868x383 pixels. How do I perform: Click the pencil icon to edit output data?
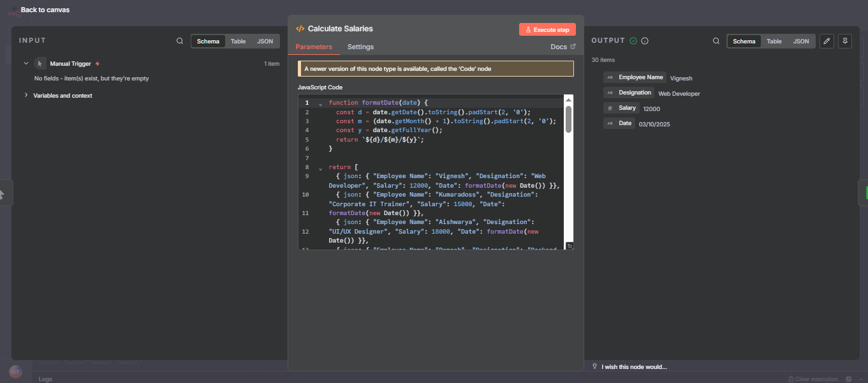827,41
